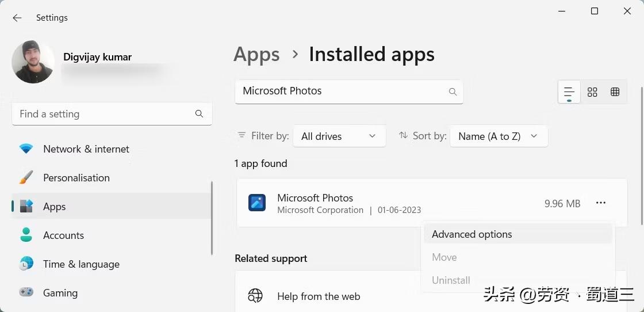Viewport: 644px width, 312px height.
Task: Click the main page vertical scrollbar
Action: pos(642,156)
